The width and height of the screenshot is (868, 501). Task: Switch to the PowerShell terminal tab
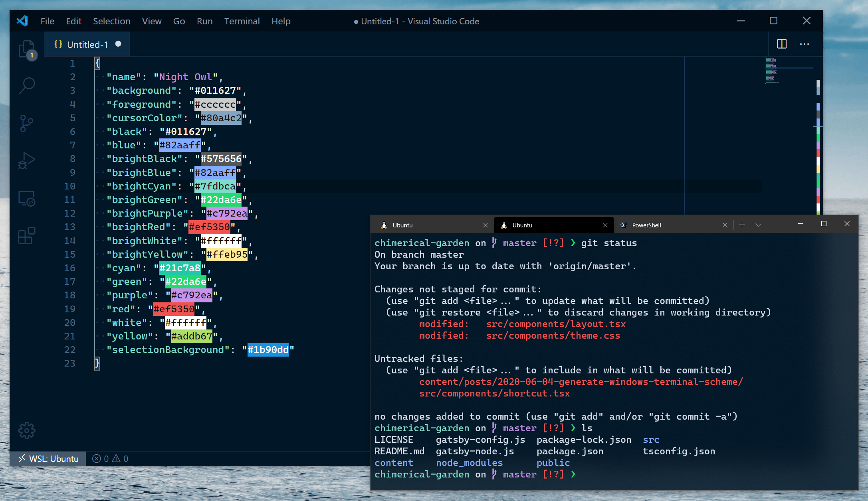coord(674,225)
